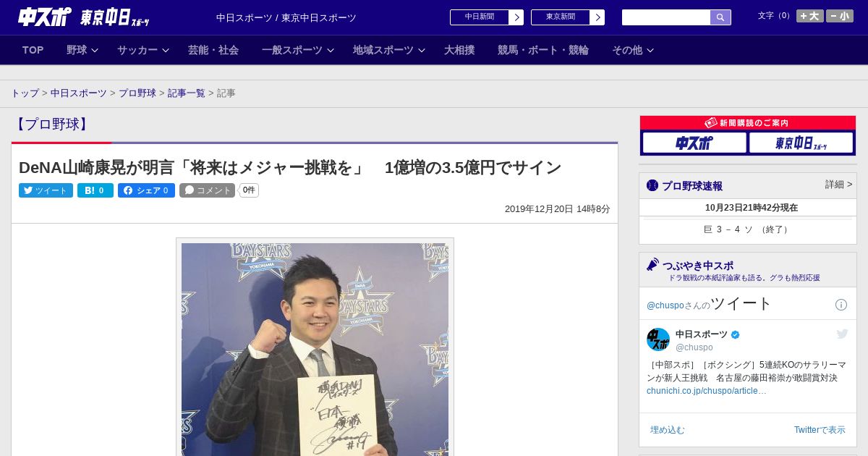Go to トップ in breadcrumb
868x456 pixels.
click(25, 93)
